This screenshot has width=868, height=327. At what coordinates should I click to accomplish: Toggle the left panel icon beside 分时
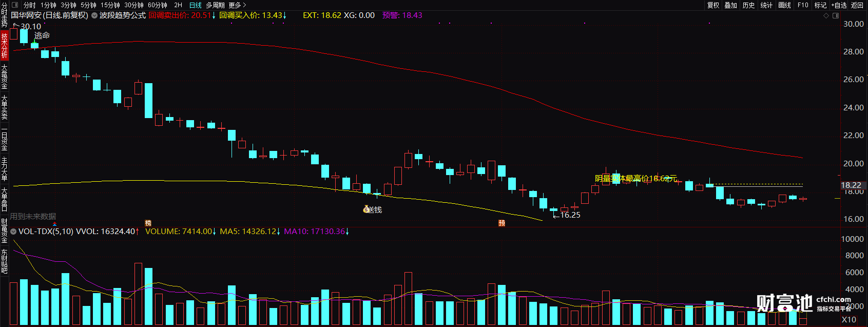pos(15,5)
